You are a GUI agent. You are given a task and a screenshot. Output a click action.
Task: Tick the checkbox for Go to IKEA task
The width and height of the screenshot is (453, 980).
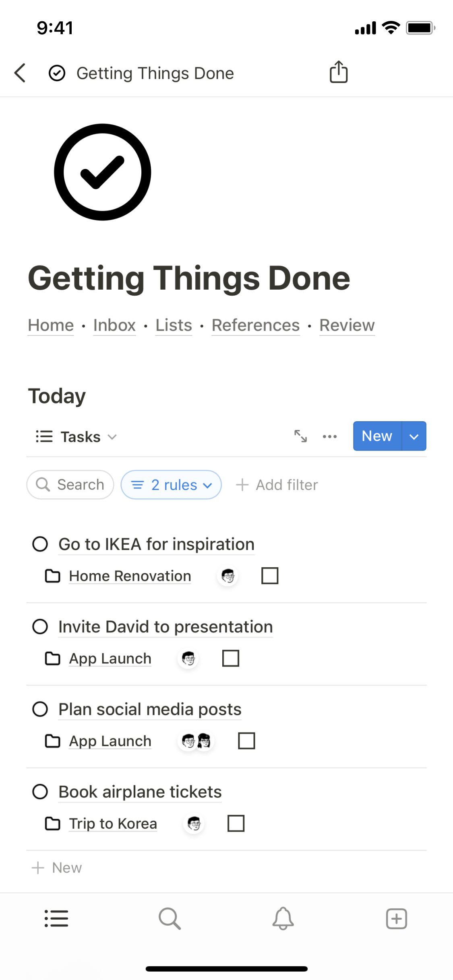click(x=270, y=576)
